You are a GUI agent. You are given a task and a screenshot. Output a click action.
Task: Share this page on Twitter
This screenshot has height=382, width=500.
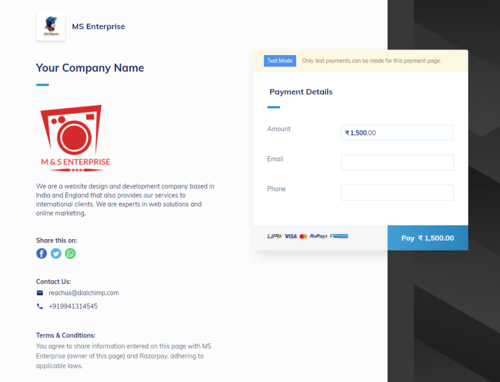(x=56, y=253)
